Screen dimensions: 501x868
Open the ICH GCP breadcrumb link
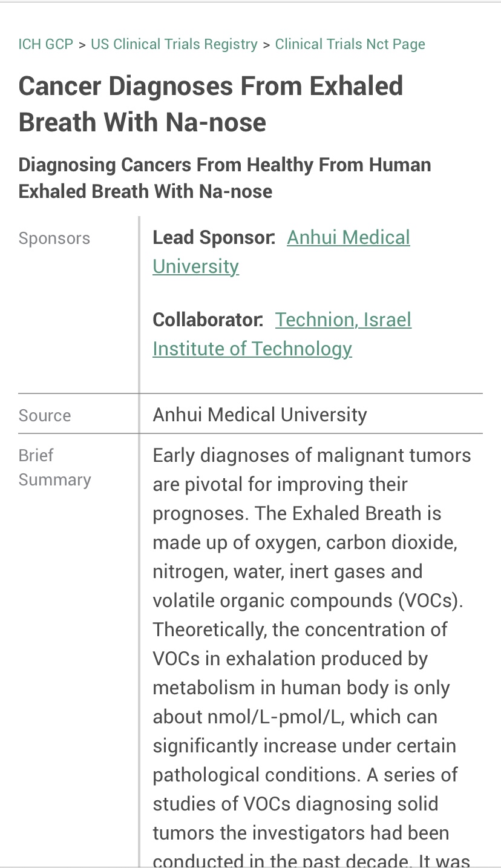(46, 44)
